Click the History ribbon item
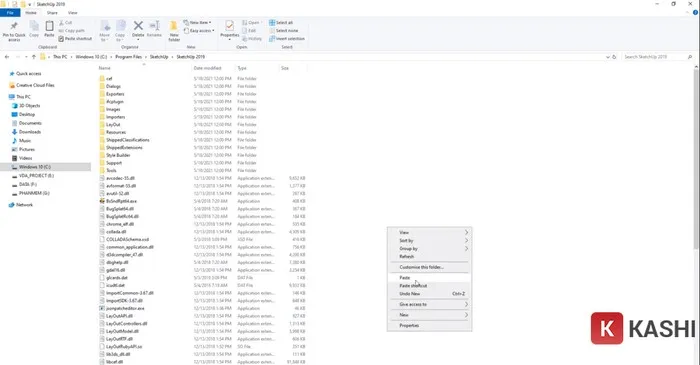Screen dimensions: 700x365 coord(252,38)
